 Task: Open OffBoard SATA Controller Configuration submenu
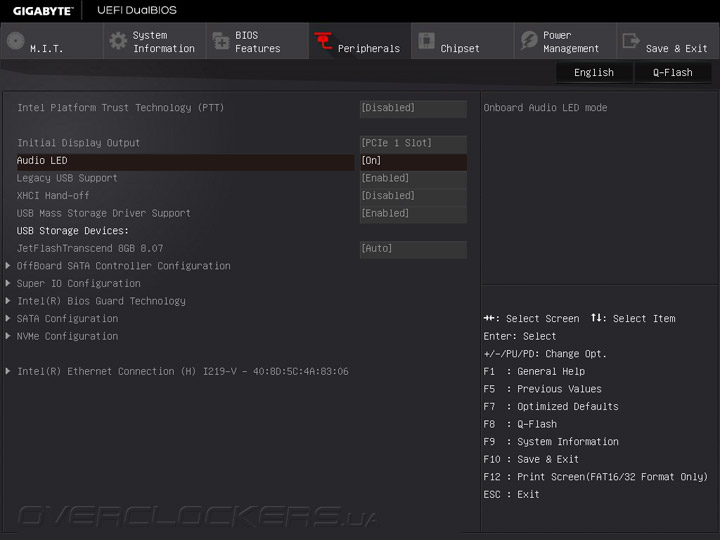pyautogui.click(x=124, y=266)
